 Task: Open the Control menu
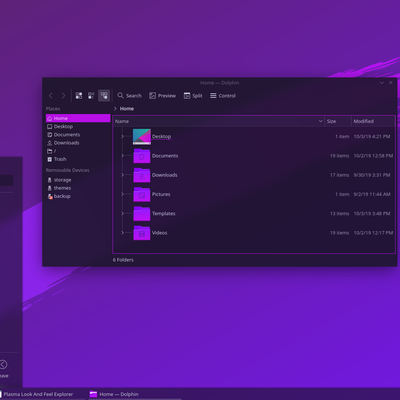(x=223, y=96)
